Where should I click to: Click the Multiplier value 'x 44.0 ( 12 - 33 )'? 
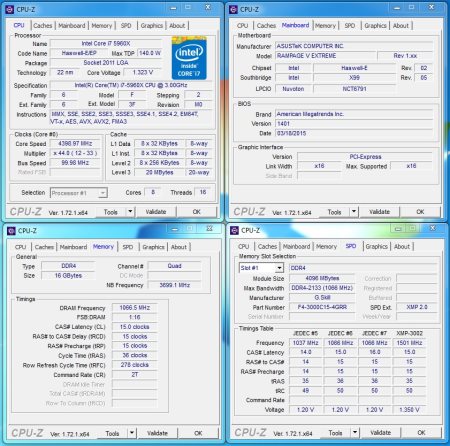pyautogui.click(x=75, y=153)
